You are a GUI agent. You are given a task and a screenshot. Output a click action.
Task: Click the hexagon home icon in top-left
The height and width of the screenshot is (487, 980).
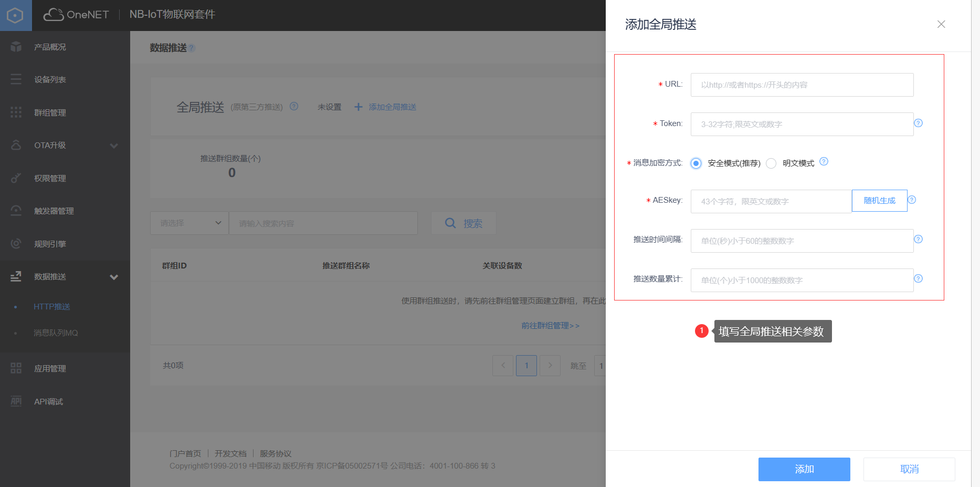click(15, 15)
